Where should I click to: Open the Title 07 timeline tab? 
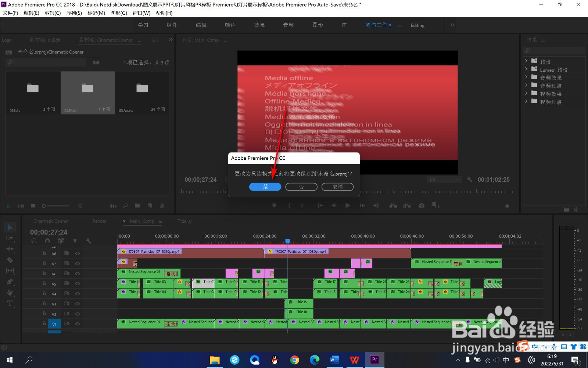point(185,221)
